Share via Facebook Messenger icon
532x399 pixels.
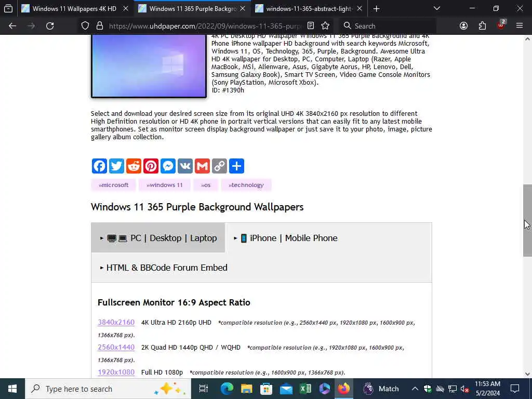pyautogui.click(x=168, y=166)
